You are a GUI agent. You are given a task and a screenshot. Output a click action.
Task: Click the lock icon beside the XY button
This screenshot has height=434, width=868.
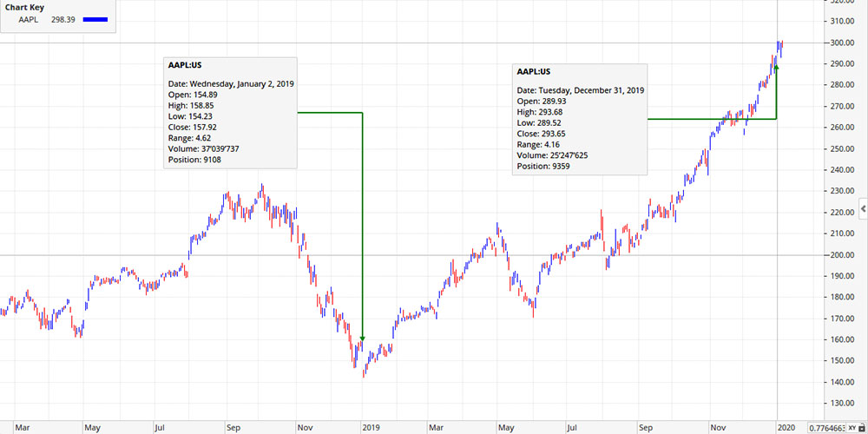tap(862, 428)
